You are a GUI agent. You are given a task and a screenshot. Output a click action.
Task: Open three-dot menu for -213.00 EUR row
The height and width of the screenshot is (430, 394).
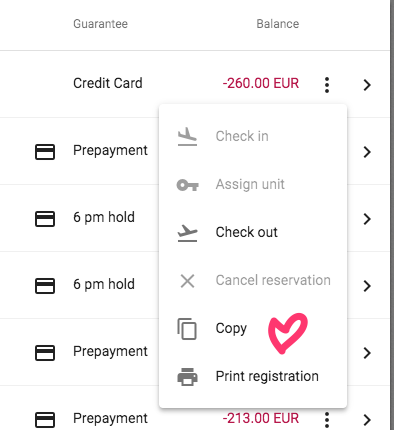click(327, 420)
